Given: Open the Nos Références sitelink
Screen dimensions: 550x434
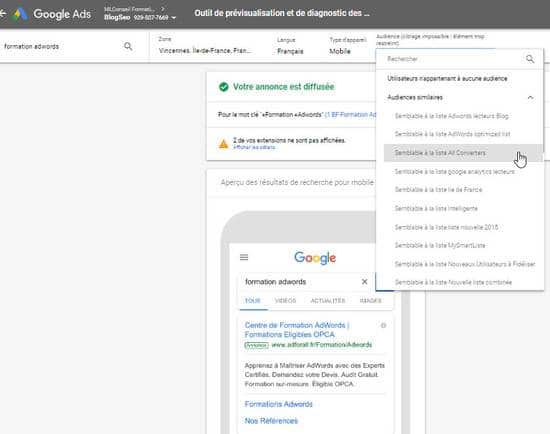Looking at the screenshot, I should (x=271, y=421).
